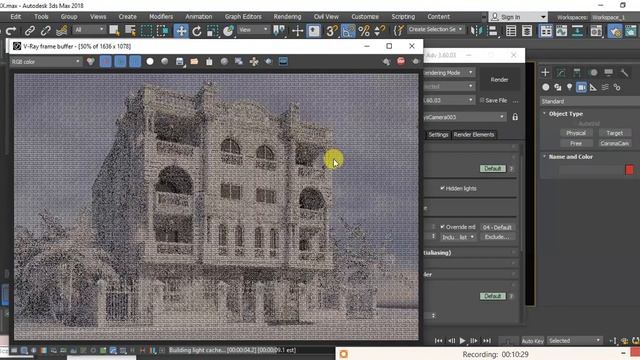Viewport: 640px width, 360px height.
Task: Toggle the 3D Snaps button
Action: (x=331, y=31)
